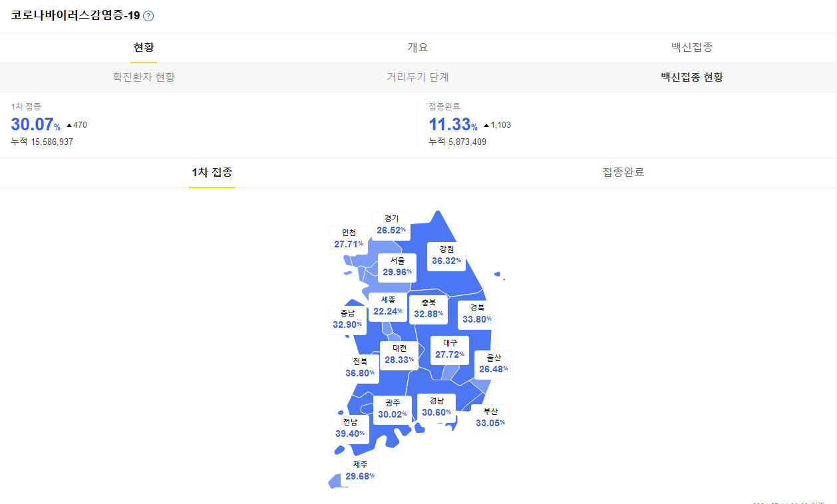
Task: Click the help question mark icon
Action: coord(148,16)
